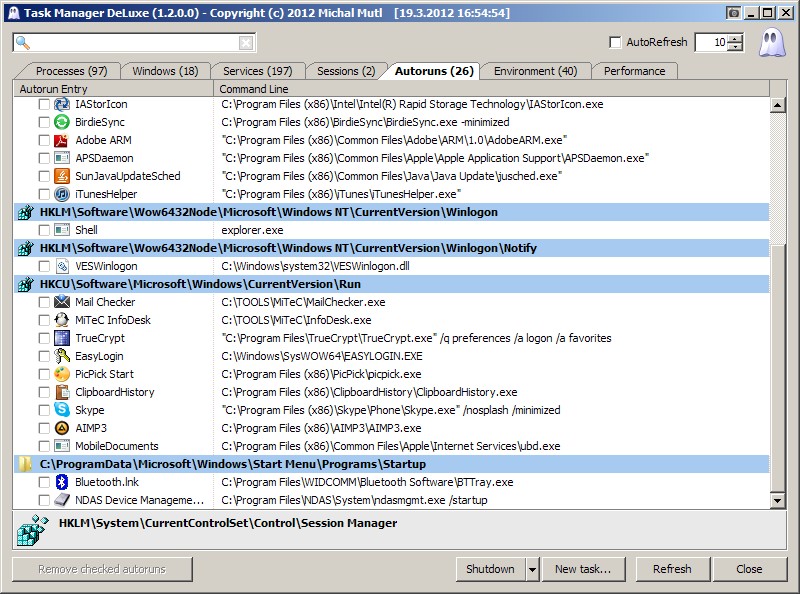Click the screenshot camera icon in title bar
The image size is (800, 594).
coord(734,13)
